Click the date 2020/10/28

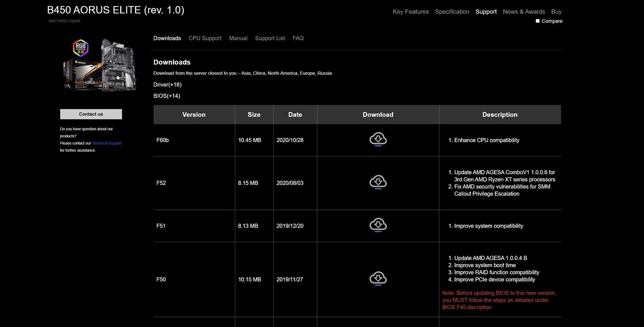[x=290, y=140]
